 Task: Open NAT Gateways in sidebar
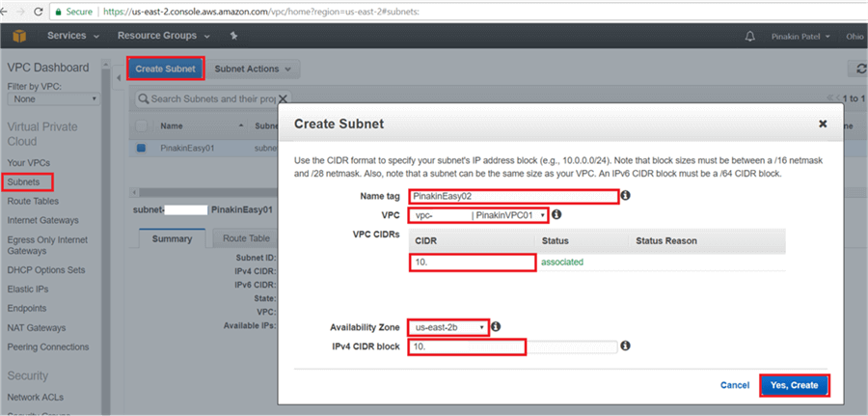pos(37,328)
